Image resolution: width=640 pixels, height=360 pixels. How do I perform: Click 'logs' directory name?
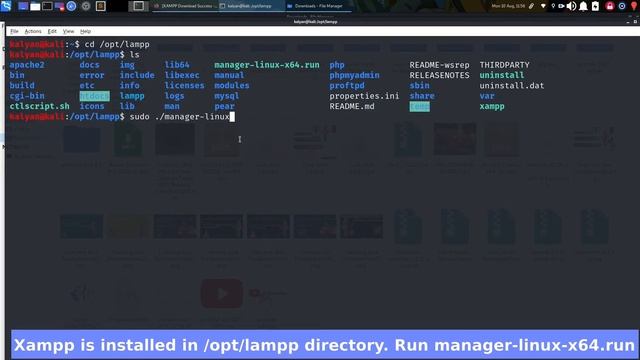(x=174, y=96)
